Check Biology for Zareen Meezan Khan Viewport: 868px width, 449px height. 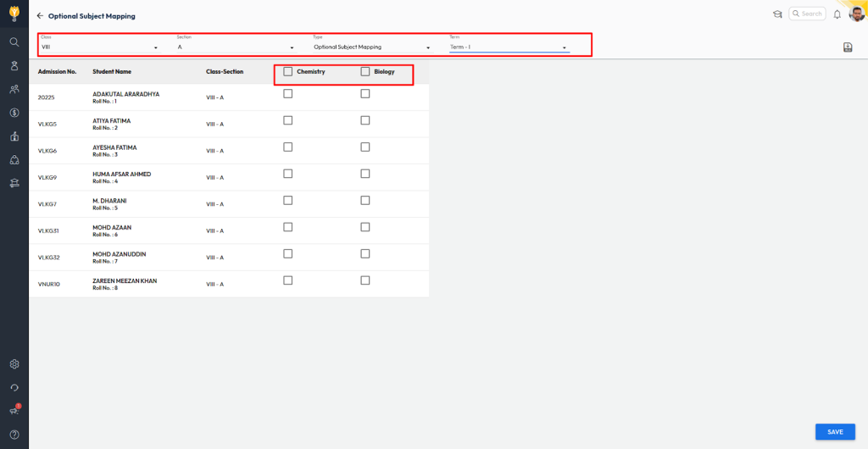[365, 280]
